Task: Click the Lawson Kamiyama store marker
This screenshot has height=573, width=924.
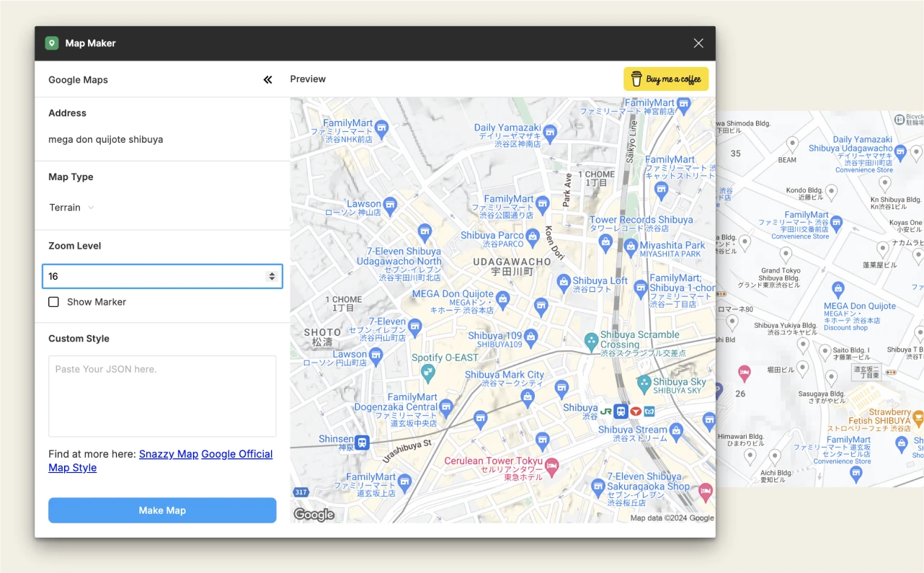Action: tap(390, 205)
